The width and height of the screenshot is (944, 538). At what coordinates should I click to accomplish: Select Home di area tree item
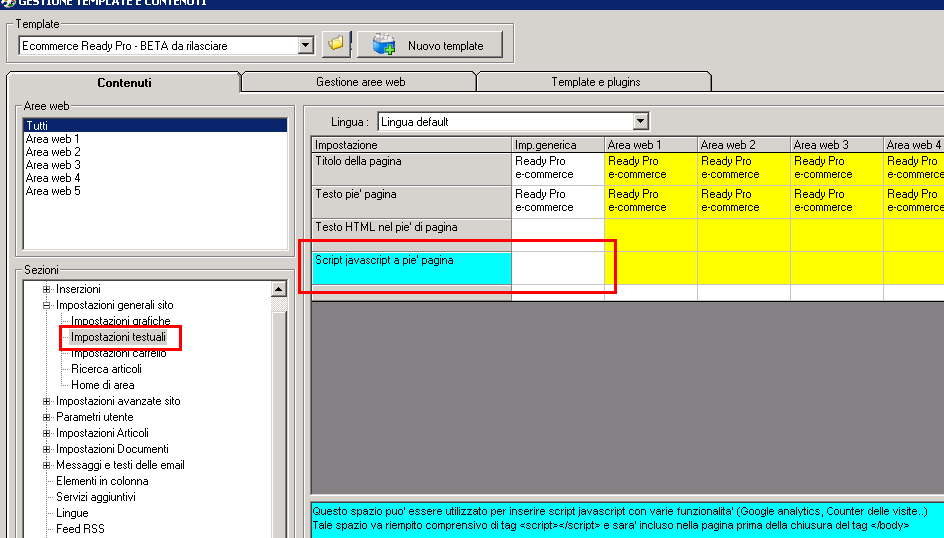pyautogui.click(x=102, y=385)
